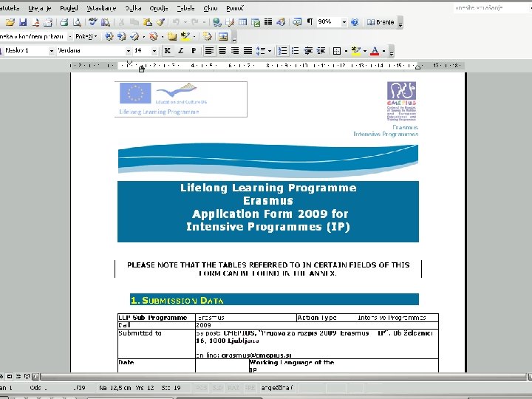The width and height of the screenshot is (532, 399).
Task: Toggle numbered list button
Action: coord(282,51)
